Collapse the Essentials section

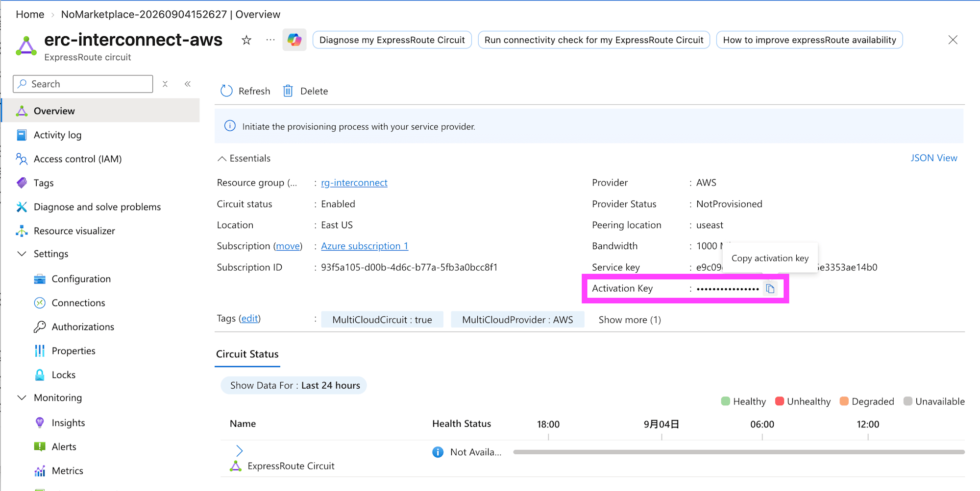(222, 158)
